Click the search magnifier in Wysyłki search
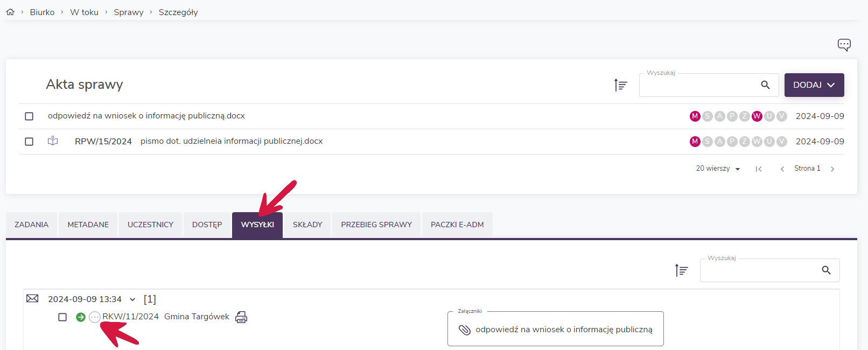Viewport: 868px width, 350px height. (826, 270)
